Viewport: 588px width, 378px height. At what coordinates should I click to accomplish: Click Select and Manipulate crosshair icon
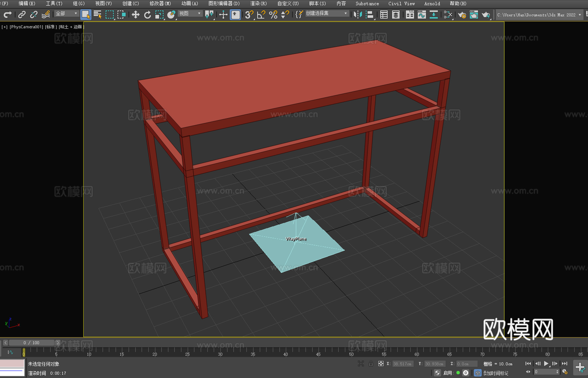pos(223,14)
